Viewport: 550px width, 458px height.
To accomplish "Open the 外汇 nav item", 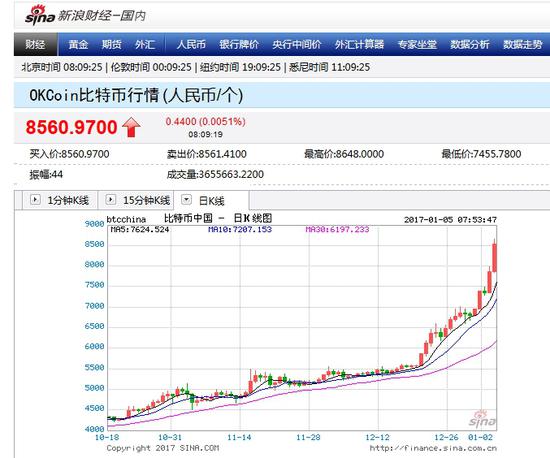I will click(x=145, y=45).
